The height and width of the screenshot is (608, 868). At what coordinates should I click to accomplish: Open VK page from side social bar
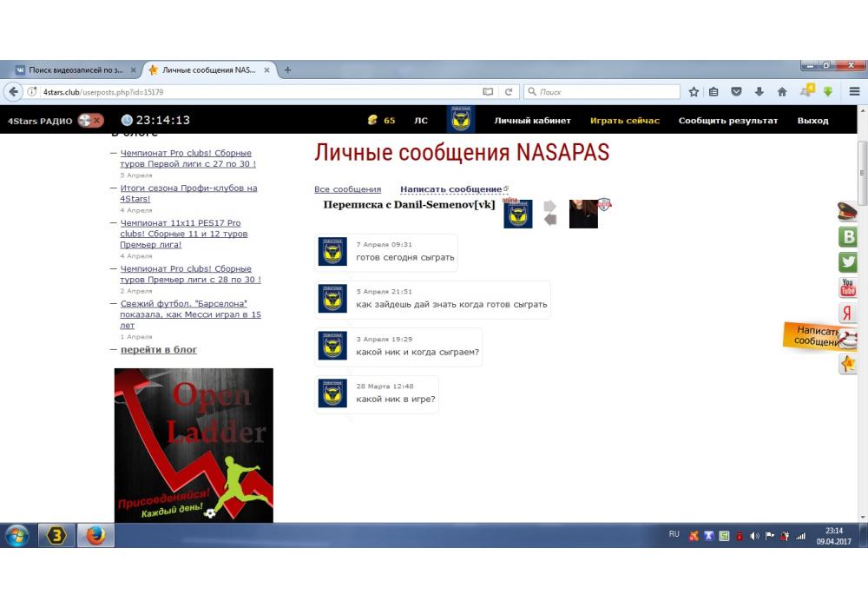(847, 236)
